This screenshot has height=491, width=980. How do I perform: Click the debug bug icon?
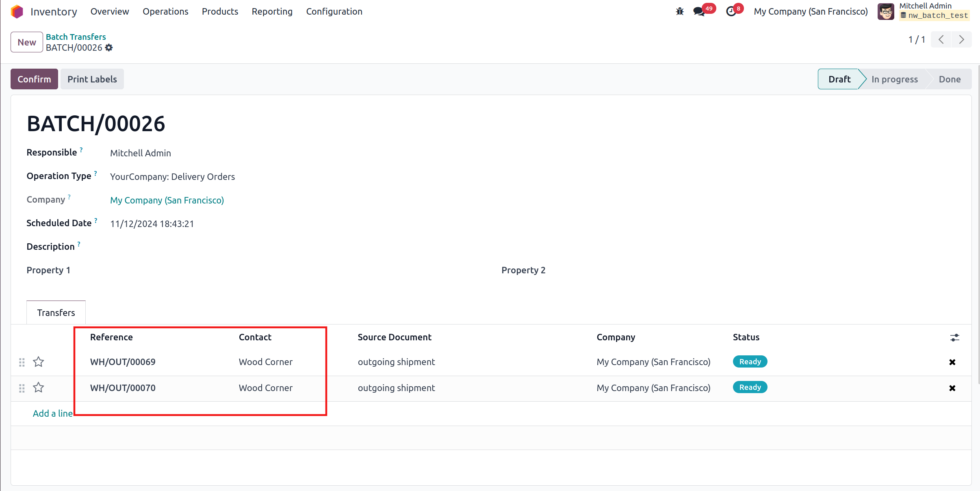(680, 11)
